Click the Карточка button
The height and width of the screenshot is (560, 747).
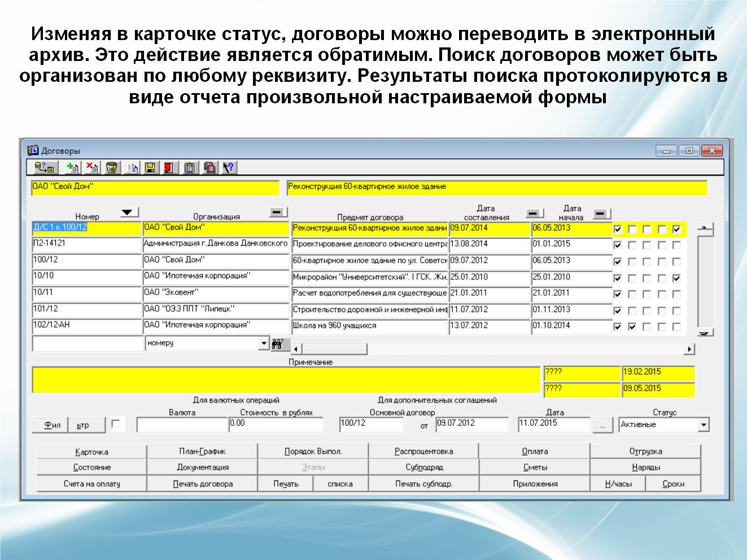pos(91,452)
